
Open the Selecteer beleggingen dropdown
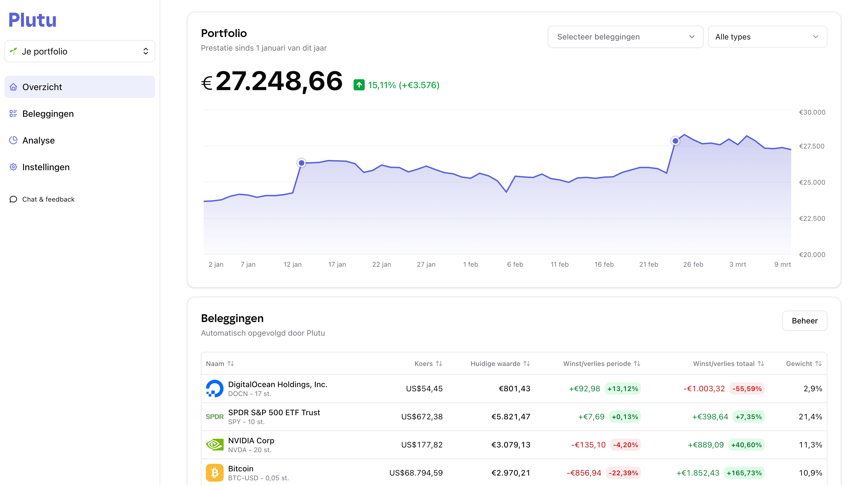625,37
